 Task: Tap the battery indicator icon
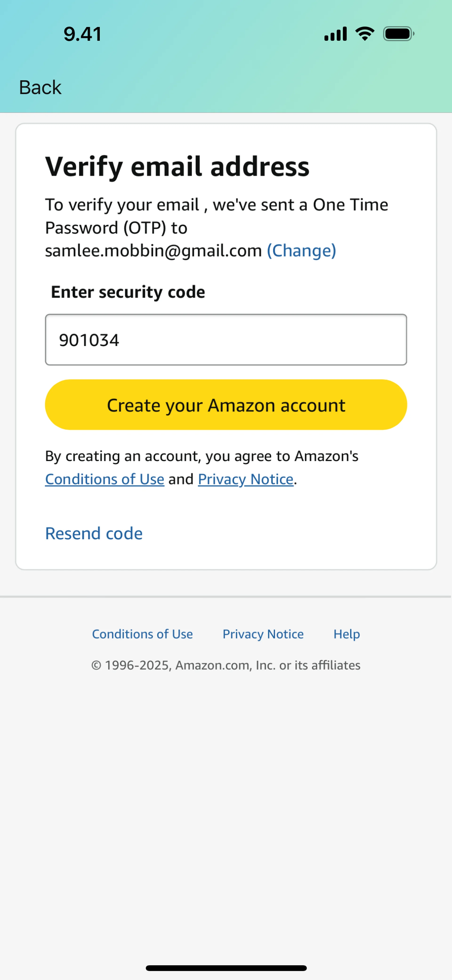398,34
